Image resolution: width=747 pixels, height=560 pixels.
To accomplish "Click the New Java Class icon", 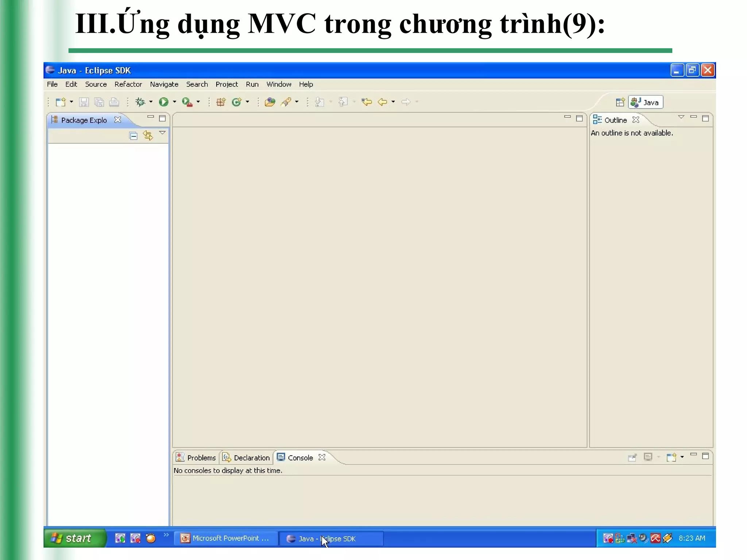I will pos(237,102).
